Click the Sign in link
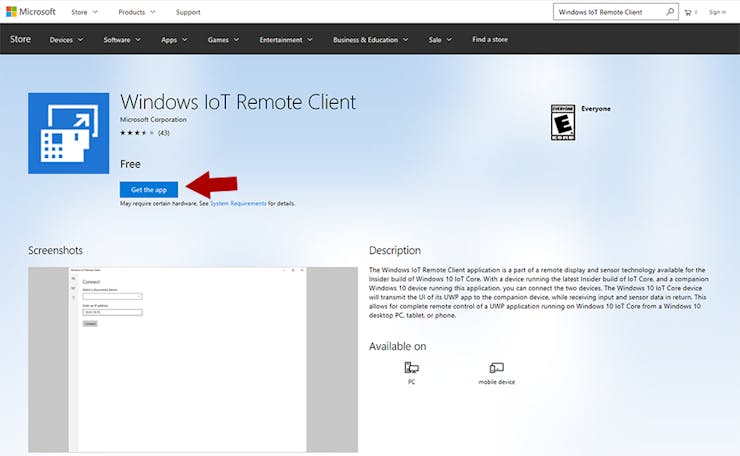 (717, 12)
